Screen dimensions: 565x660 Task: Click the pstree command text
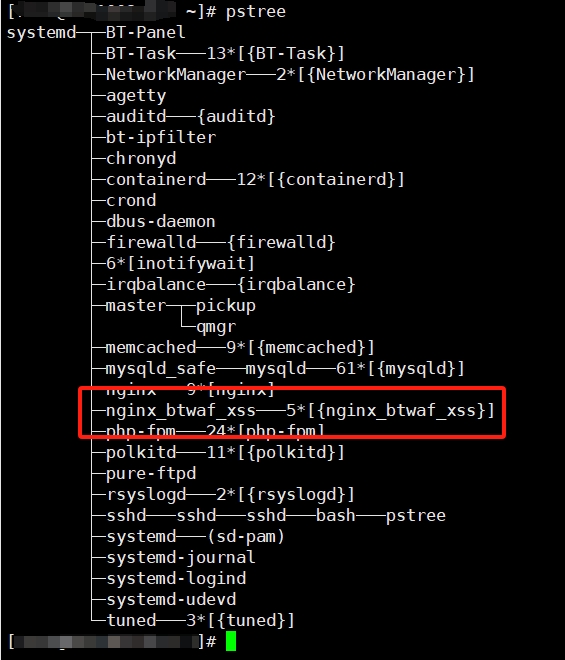[256, 12]
